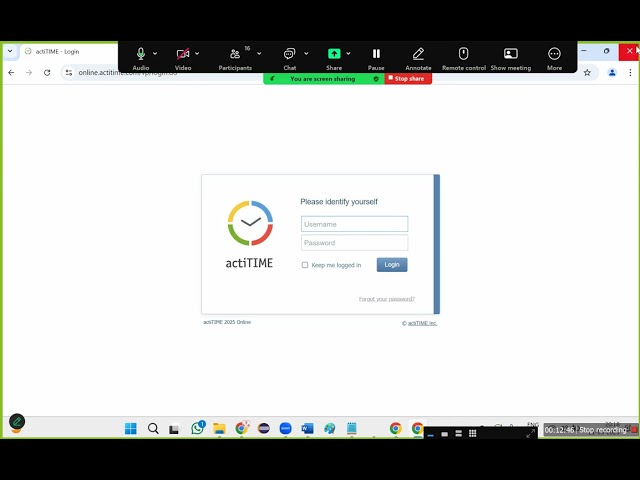
Task: Click the green annotation pencil badge at bottom-left
Action: (x=17, y=421)
